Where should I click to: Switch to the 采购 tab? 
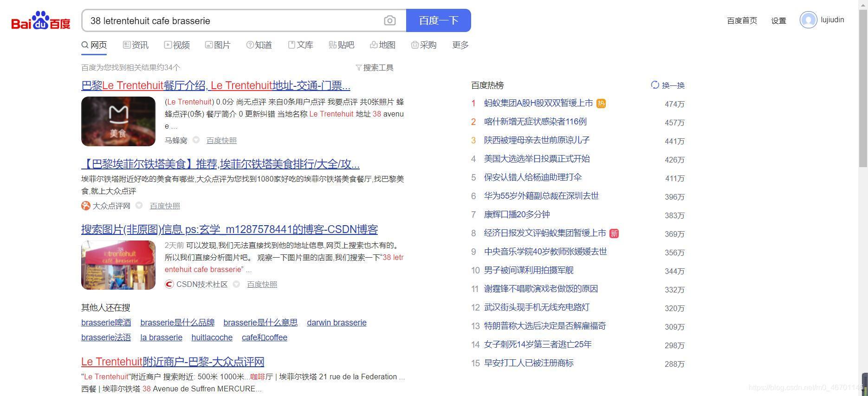point(424,45)
